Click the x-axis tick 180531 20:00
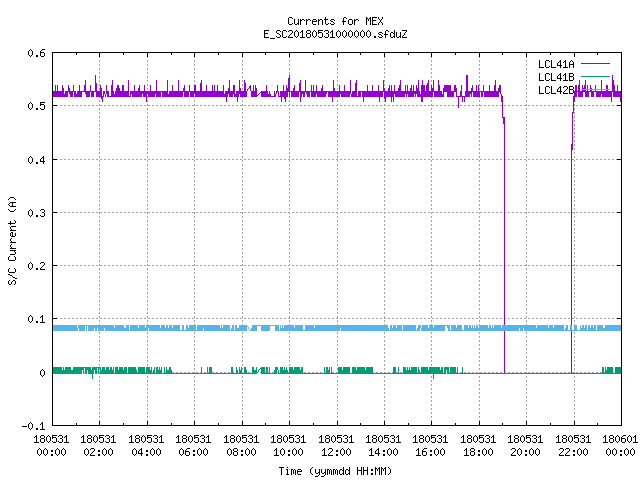 pyautogui.click(x=525, y=446)
